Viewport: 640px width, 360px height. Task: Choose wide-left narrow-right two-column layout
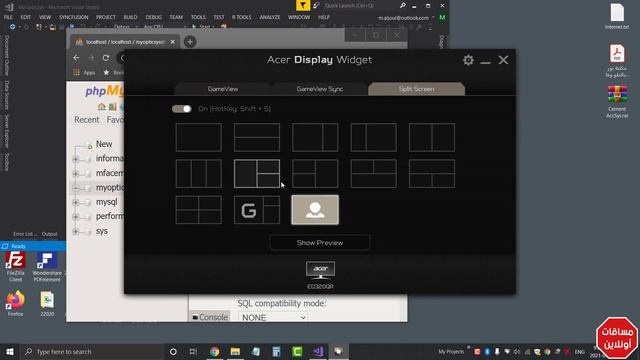(x=315, y=138)
